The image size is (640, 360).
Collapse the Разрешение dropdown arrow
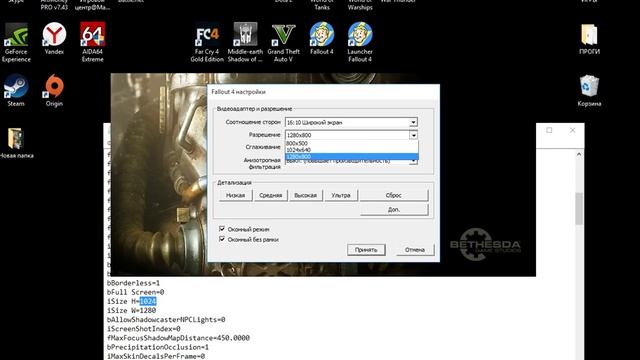click(x=413, y=135)
